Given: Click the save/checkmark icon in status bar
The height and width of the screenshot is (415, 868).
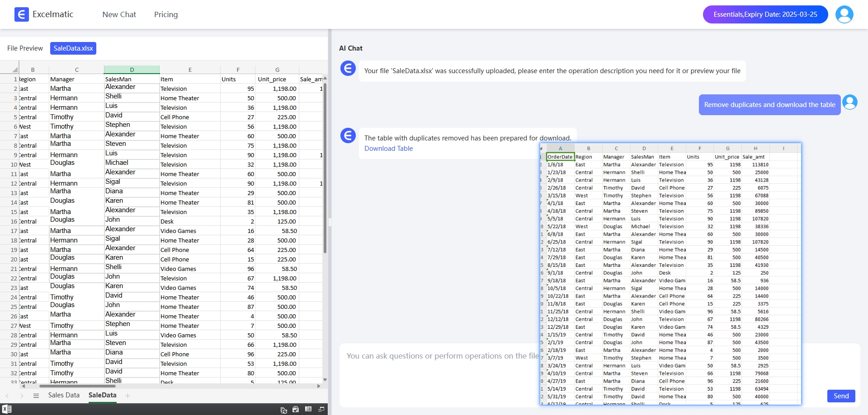Looking at the screenshot, I should tap(296, 409).
